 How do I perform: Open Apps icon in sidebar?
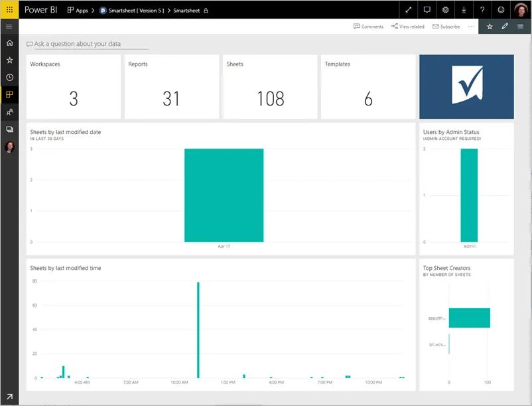(9, 95)
